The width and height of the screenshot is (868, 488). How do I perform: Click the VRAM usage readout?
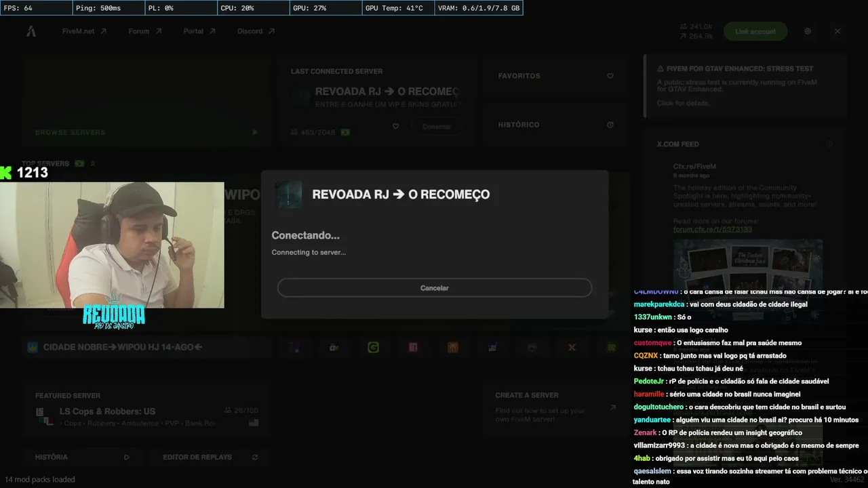(479, 8)
